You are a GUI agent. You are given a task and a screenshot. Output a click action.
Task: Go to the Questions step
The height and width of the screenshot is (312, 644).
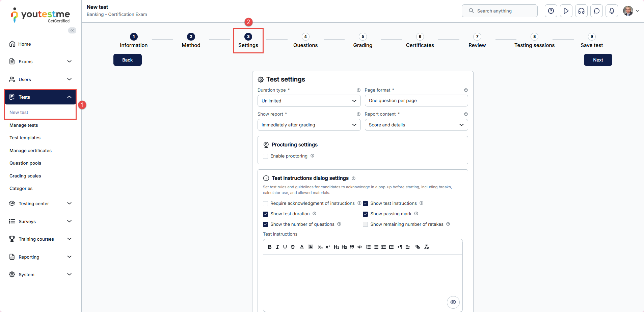(x=305, y=41)
